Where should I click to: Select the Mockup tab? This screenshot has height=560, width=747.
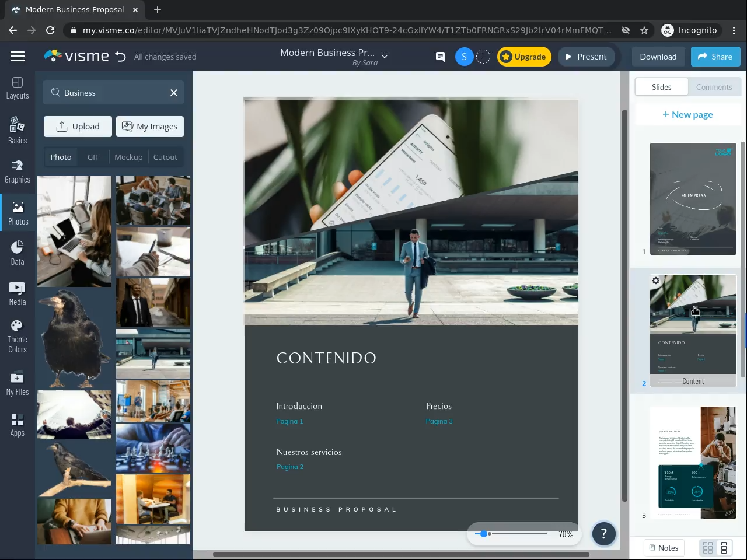[128, 157]
